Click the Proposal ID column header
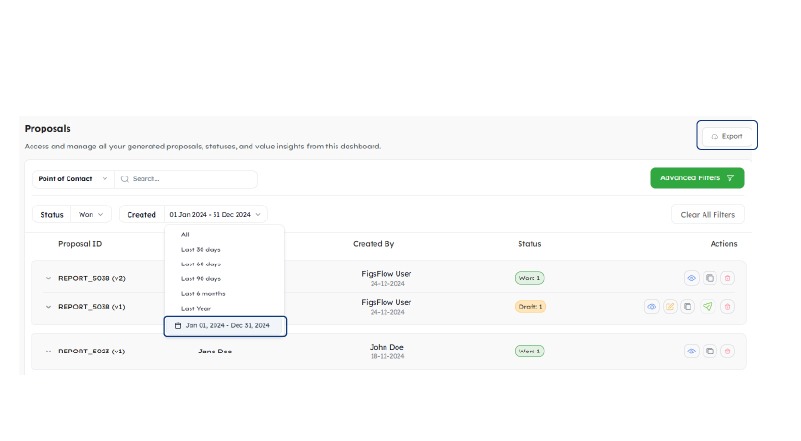The height and width of the screenshot is (441, 801). coord(80,244)
